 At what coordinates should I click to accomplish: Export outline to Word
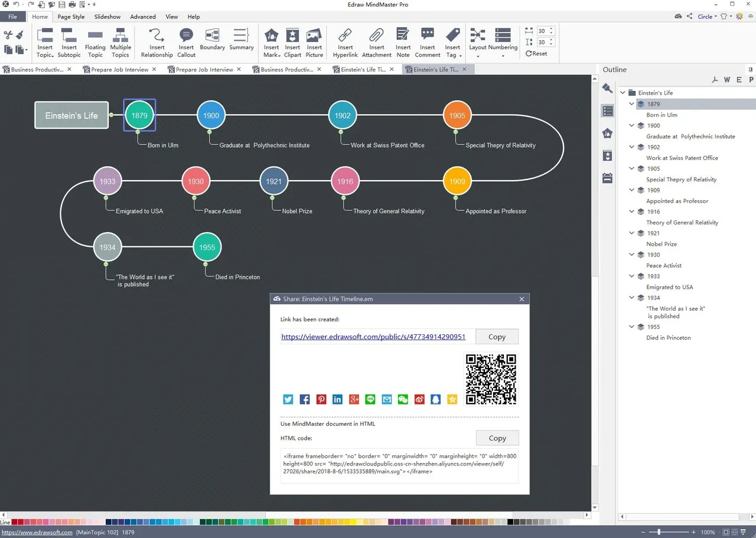point(727,80)
